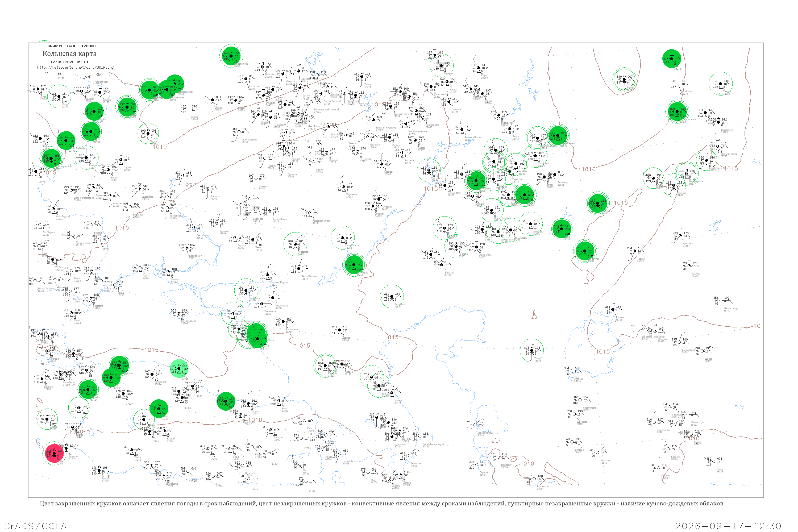798x532 pixels.
Task: Click the GrADS/COLA credit text
Action: (35, 526)
